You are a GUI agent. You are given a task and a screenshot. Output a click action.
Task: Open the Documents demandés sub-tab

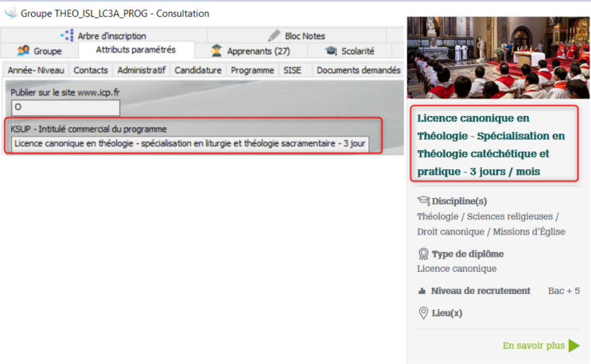(x=357, y=70)
